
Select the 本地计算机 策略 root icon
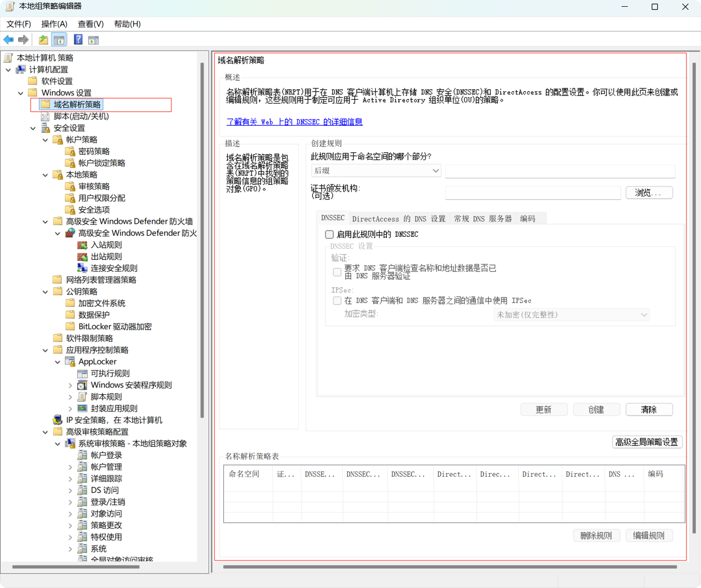[x=9, y=58]
